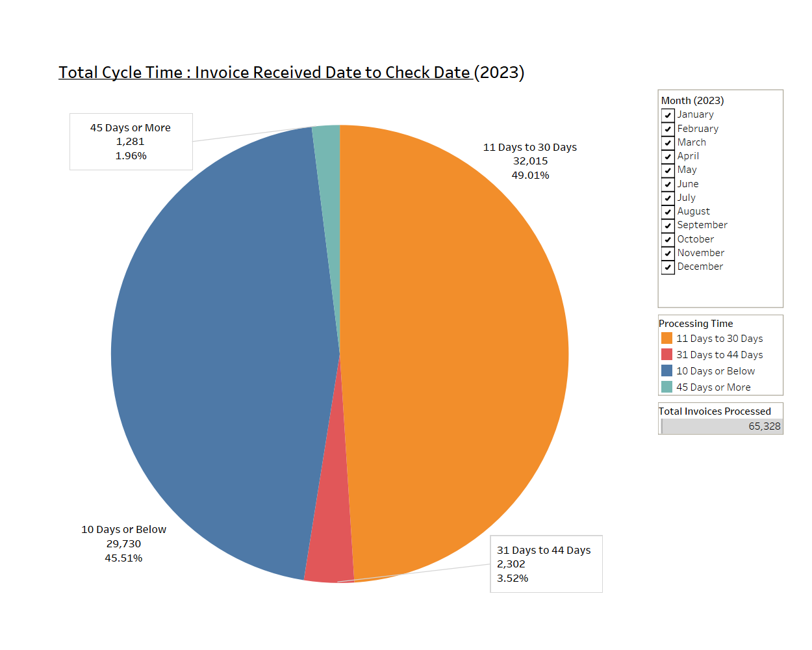Image resolution: width=812 pixels, height=650 pixels.
Task: Uncheck the January month checkbox
Action: (668, 115)
